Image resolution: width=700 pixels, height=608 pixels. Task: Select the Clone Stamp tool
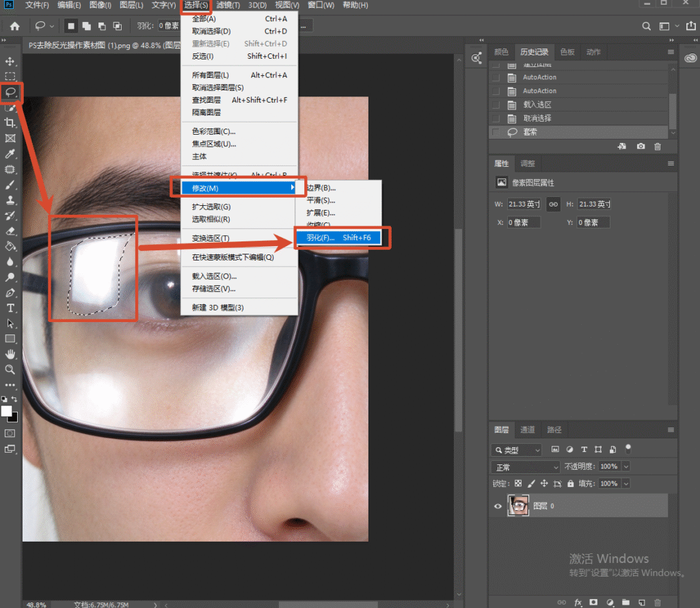click(10, 200)
